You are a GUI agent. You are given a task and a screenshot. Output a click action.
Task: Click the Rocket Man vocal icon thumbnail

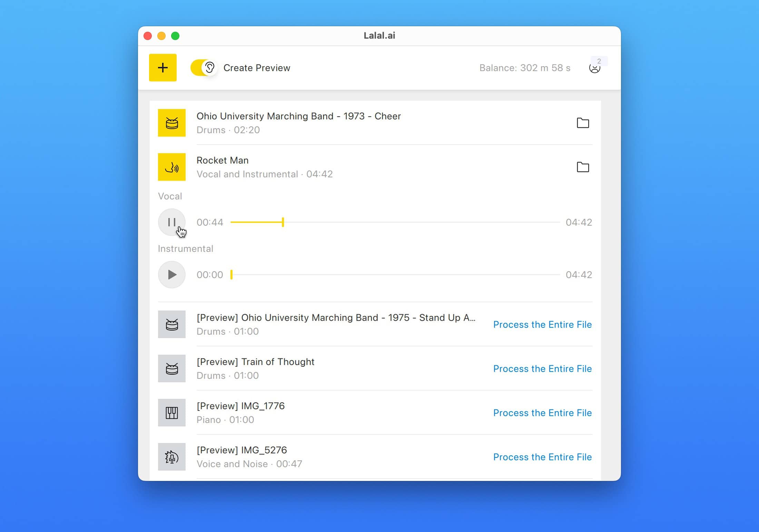pos(172,167)
